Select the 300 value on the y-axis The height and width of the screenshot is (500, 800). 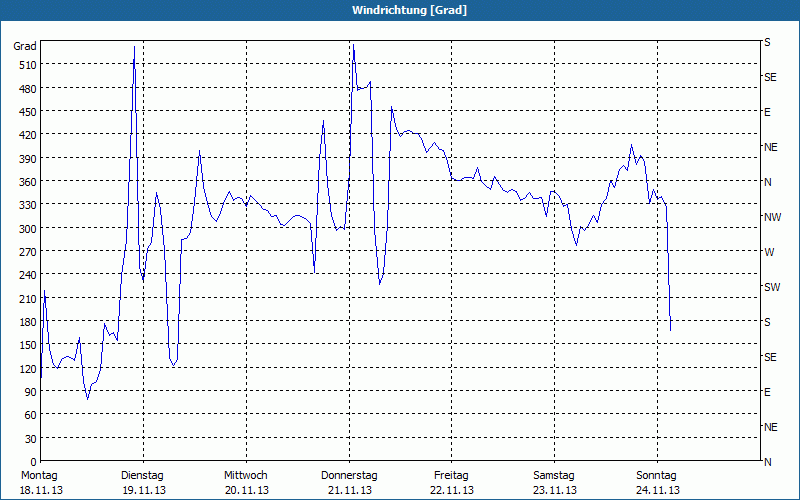[x=28, y=229]
